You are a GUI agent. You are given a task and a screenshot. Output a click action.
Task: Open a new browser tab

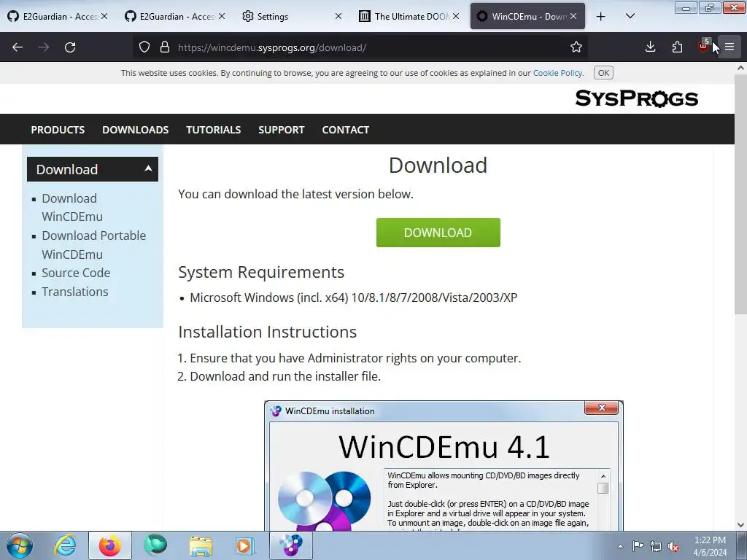tap(601, 17)
